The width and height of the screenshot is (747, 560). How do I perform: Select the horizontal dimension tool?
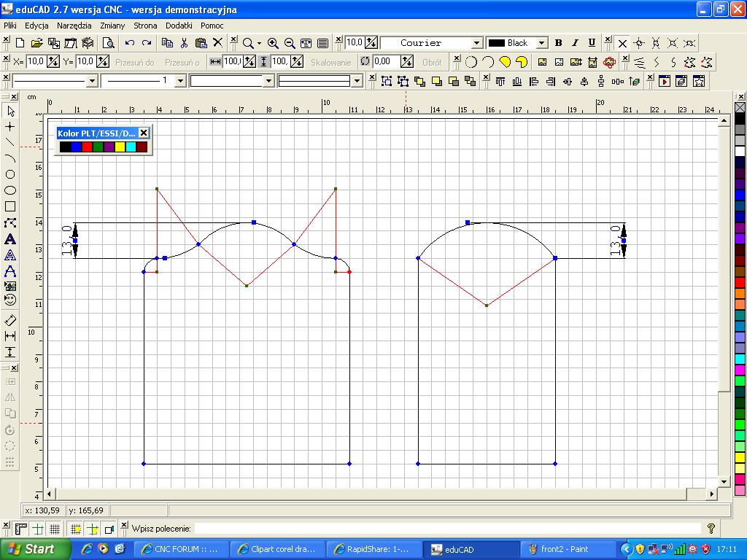tap(10, 336)
